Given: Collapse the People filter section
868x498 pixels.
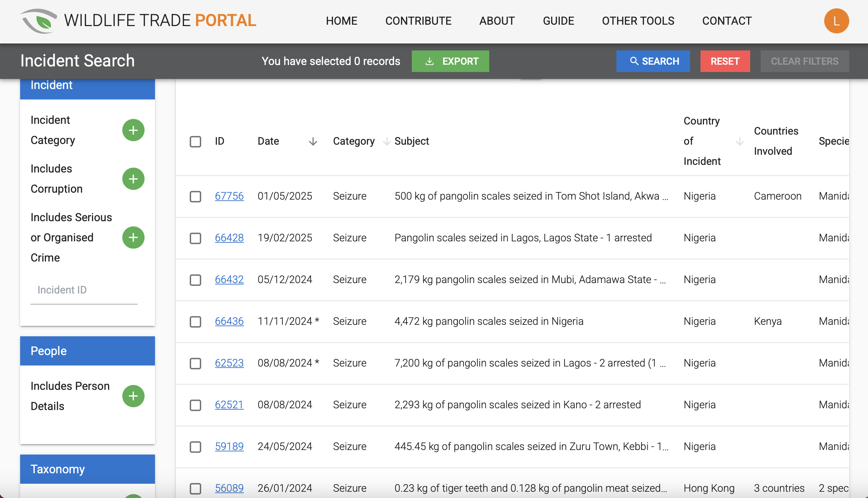Looking at the screenshot, I should 87,351.
